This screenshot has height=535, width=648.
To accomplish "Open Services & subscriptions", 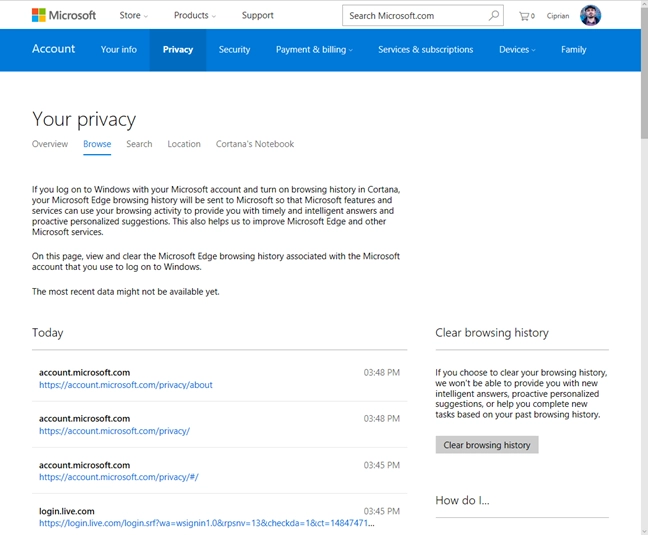I will click(425, 50).
